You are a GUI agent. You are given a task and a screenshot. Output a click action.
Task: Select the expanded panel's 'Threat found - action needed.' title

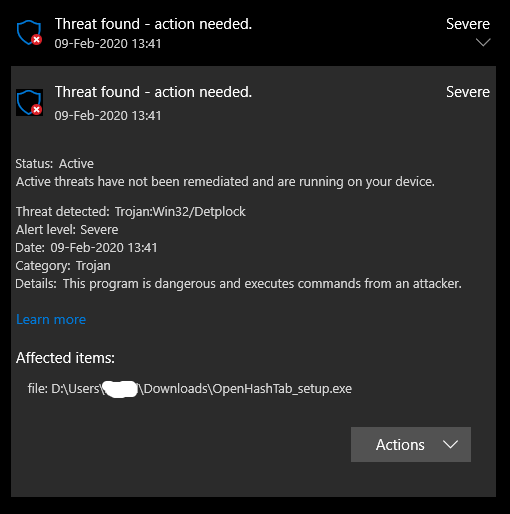point(153,92)
